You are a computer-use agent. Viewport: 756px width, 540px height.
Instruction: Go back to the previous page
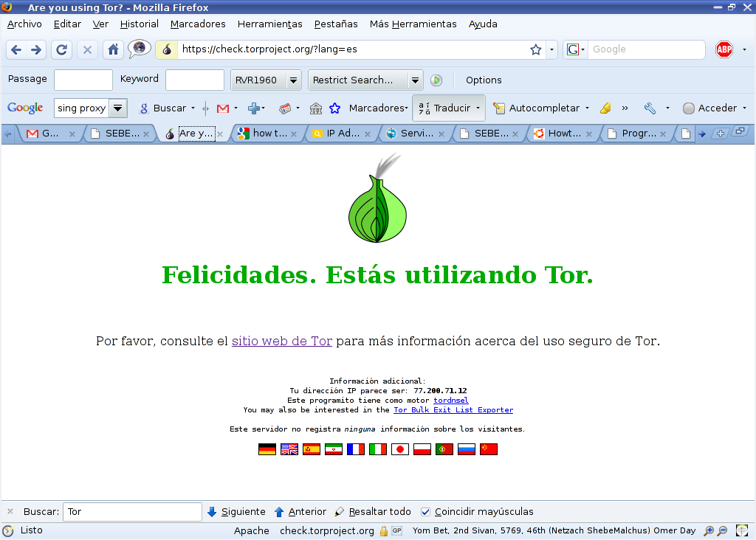pyautogui.click(x=16, y=49)
